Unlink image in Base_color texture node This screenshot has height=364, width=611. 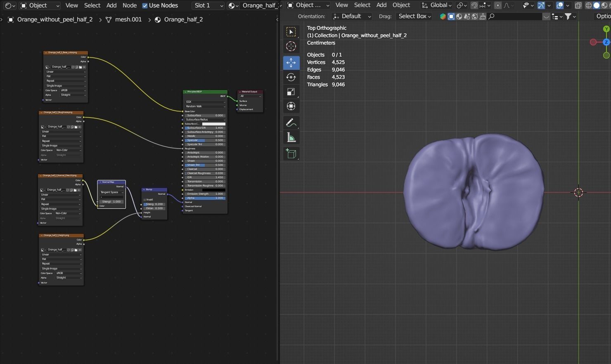(x=84, y=67)
